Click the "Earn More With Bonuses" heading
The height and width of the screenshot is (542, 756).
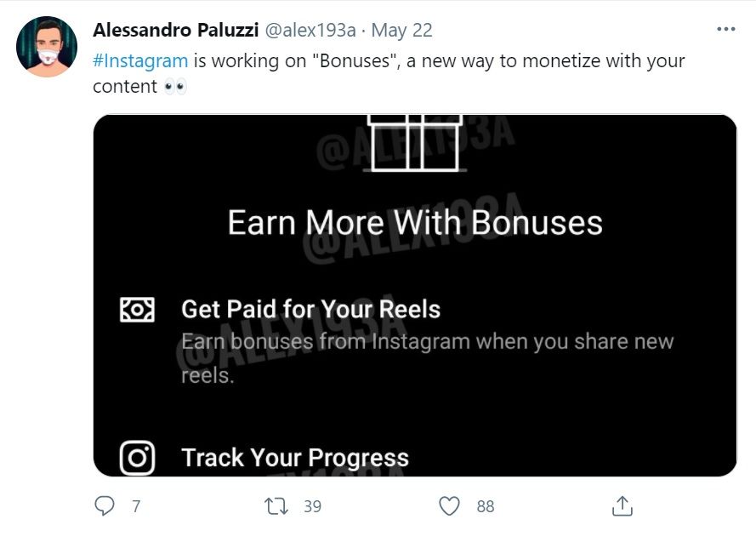(x=415, y=223)
